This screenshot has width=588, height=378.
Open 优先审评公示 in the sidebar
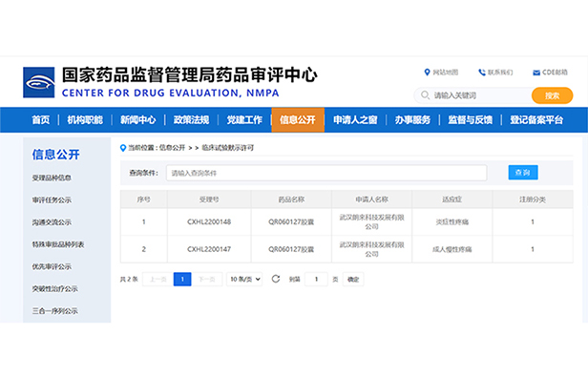coord(52,266)
